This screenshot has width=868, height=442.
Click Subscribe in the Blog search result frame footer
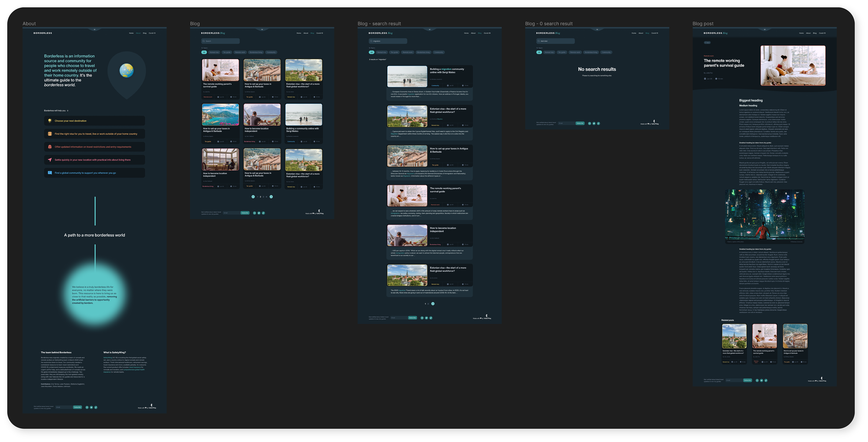click(x=413, y=318)
